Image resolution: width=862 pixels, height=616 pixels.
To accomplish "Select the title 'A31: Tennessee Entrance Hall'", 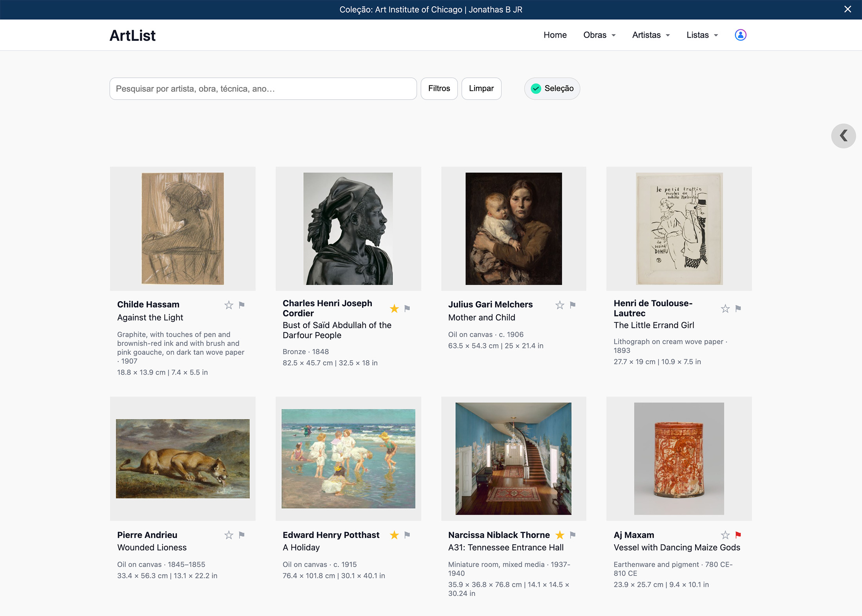I will point(506,547).
